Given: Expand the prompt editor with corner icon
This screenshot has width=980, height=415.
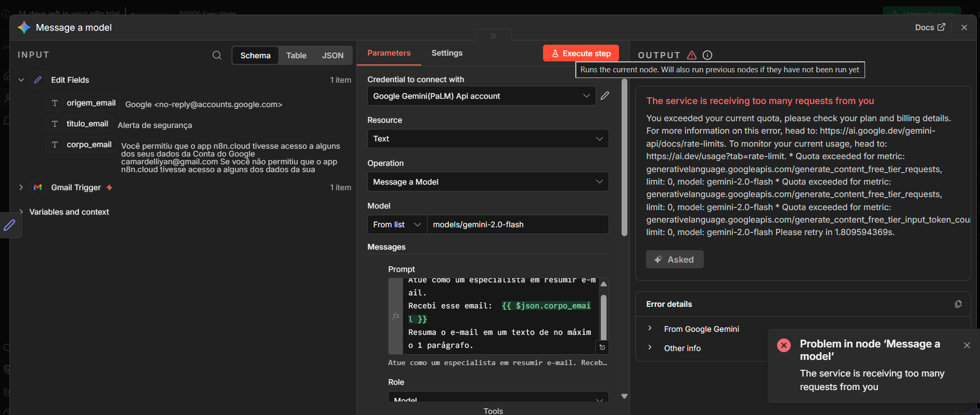Looking at the screenshot, I should tap(602, 347).
